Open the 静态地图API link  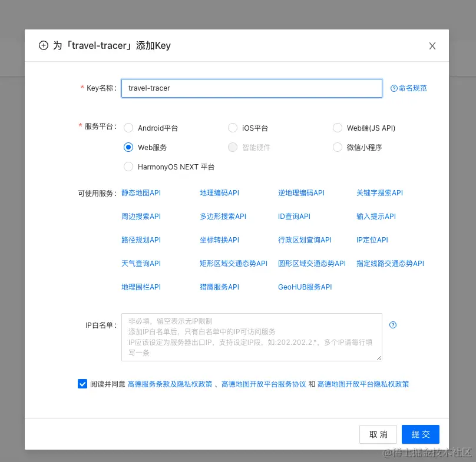tap(141, 193)
